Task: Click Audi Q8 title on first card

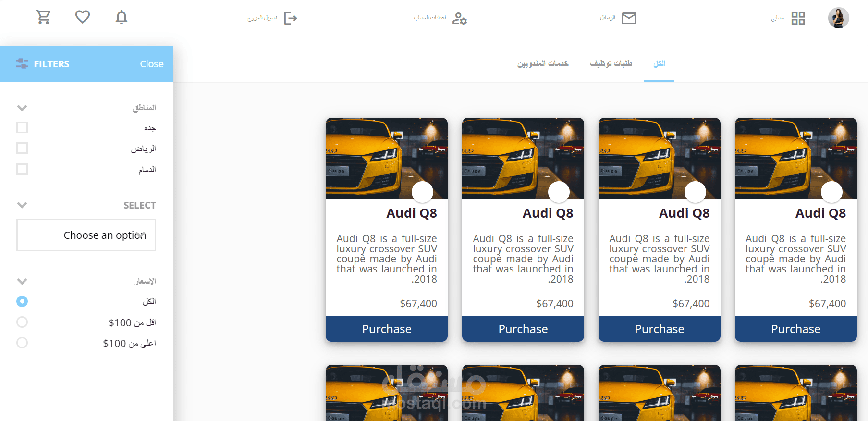Action: coord(412,213)
